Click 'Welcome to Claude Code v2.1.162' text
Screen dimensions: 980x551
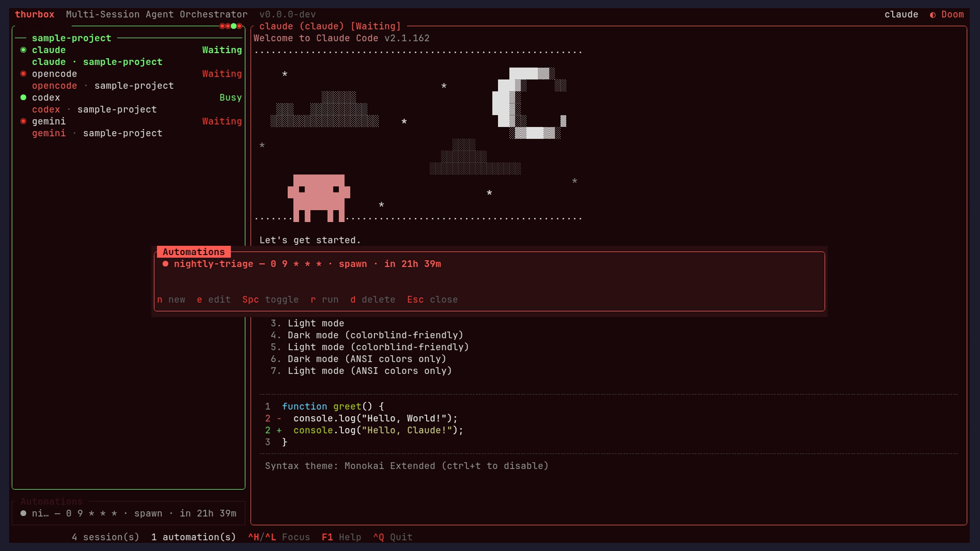341,38
